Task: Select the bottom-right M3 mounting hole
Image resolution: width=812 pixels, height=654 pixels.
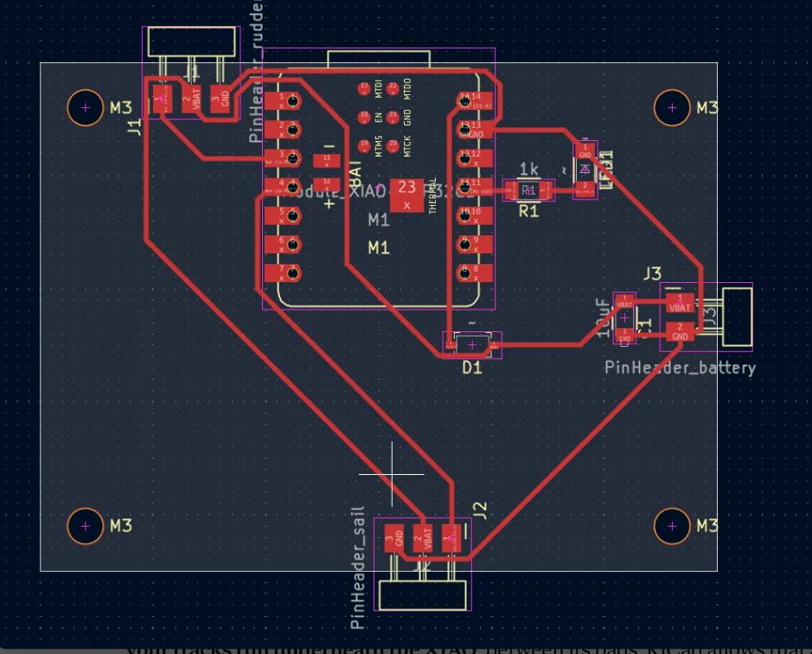Action: point(672,526)
